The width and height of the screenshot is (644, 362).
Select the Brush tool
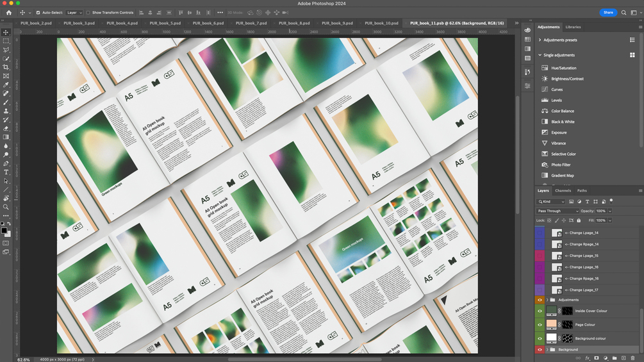coord(6,103)
